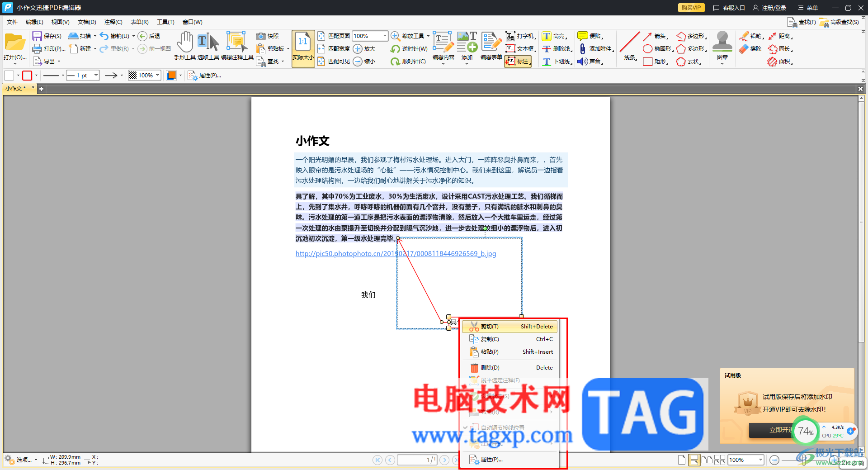The height and width of the screenshot is (470, 868).
Task: Select the 下划线 underline tool
Action: 557,62
